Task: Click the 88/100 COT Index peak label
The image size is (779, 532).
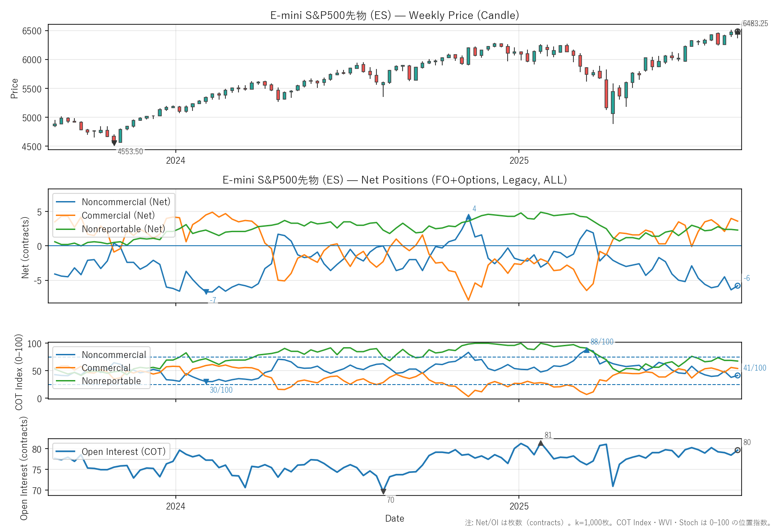Action: click(602, 342)
